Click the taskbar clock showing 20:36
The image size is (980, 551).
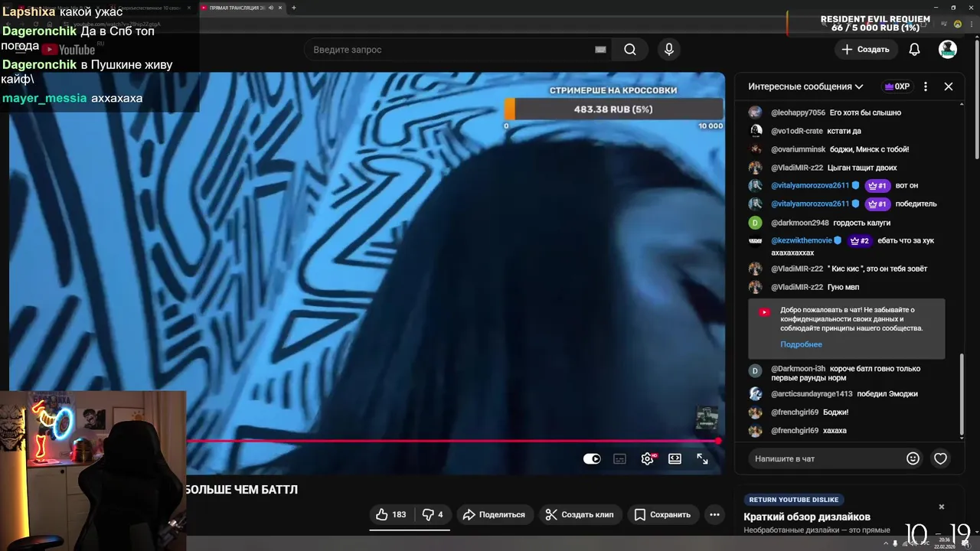[x=943, y=543]
